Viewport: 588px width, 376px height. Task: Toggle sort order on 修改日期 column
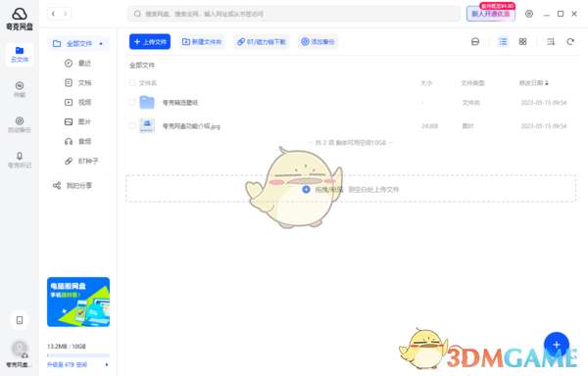pyautogui.click(x=534, y=83)
